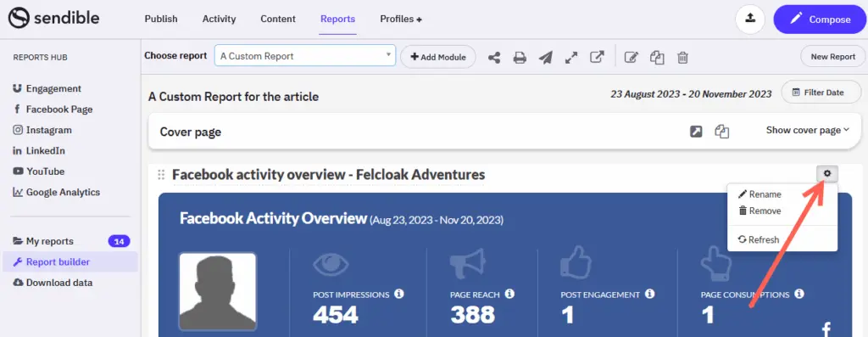The image size is (868, 337).
Task: Click the My reports count badge 14
Action: [x=119, y=241]
